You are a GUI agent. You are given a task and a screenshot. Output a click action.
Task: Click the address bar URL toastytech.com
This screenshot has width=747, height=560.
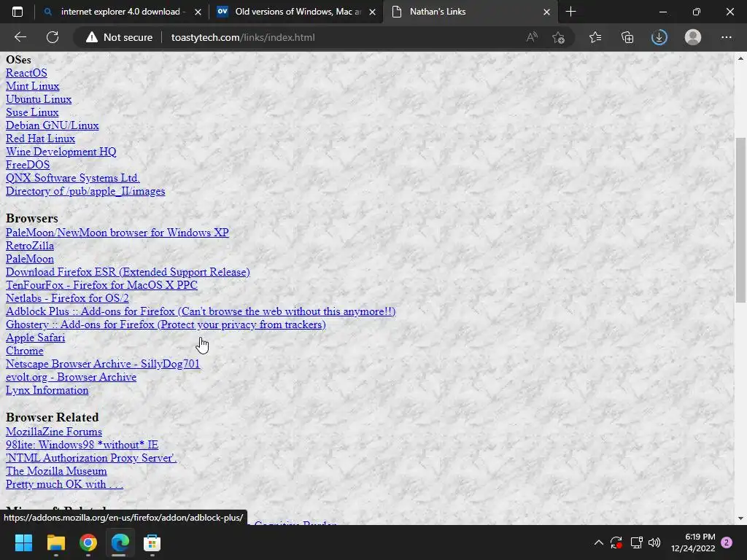pyautogui.click(x=242, y=37)
